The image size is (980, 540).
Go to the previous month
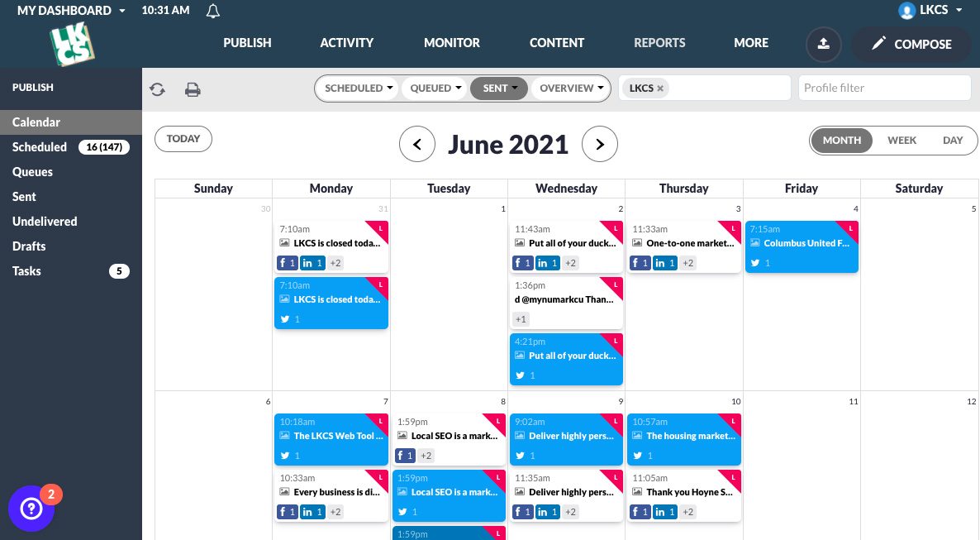(417, 145)
